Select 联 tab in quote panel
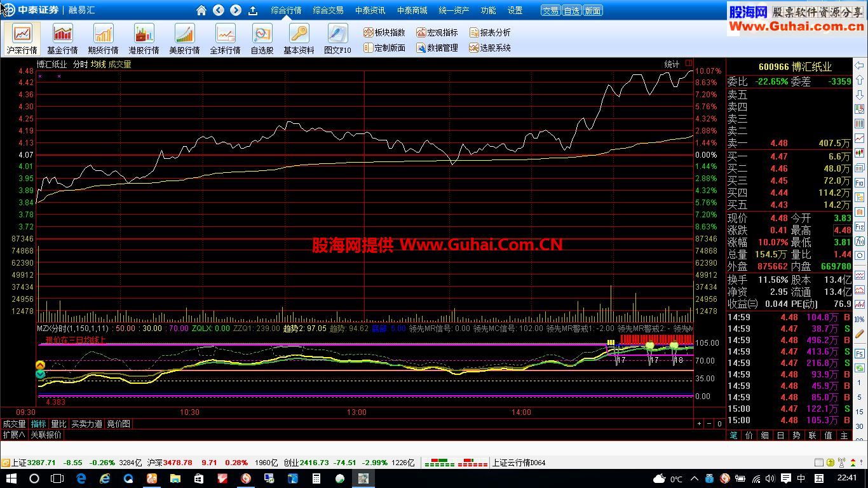Viewport: 868px width, 488px height. [x=813, y=435]
